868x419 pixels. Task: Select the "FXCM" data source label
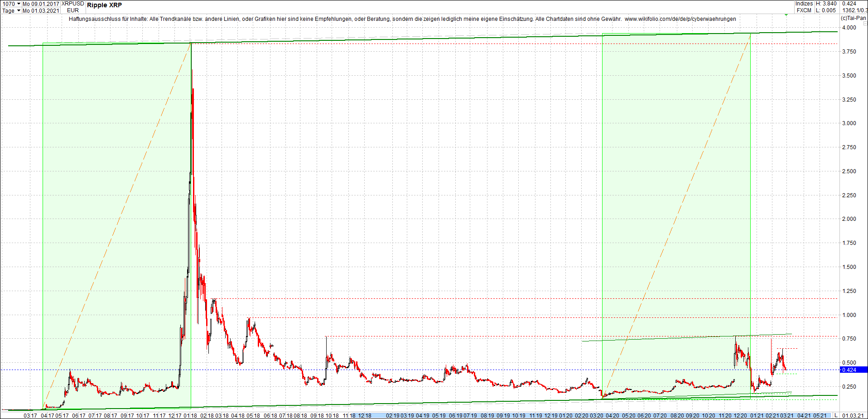(x=804, y=10)
